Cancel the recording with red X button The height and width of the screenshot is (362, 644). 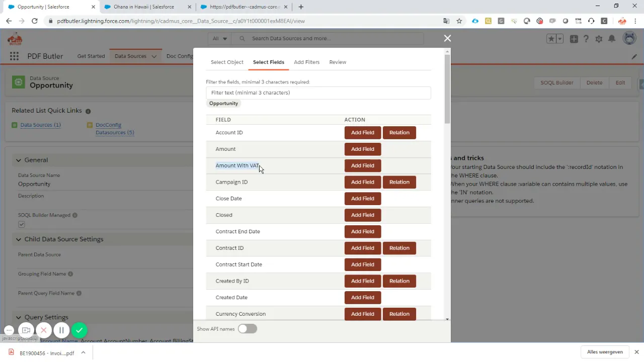click(x=44, y=330)
